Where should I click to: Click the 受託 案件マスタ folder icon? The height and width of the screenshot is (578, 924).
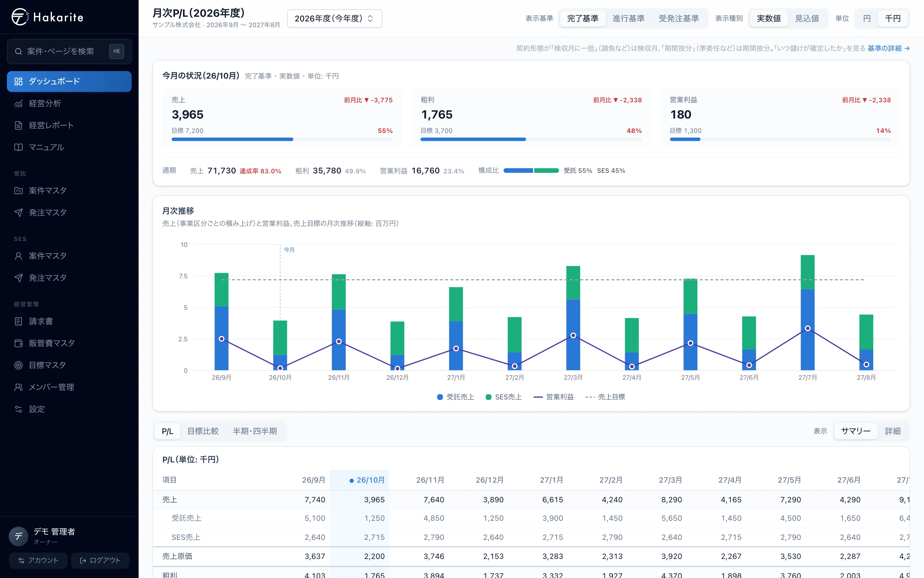(18, 190)
